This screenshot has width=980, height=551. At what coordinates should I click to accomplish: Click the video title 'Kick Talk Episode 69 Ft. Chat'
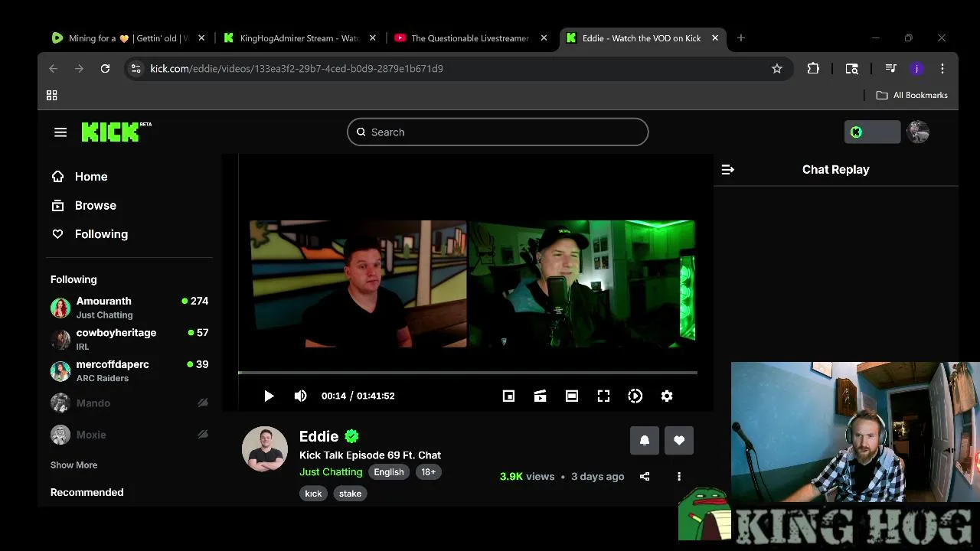point(370,455)
